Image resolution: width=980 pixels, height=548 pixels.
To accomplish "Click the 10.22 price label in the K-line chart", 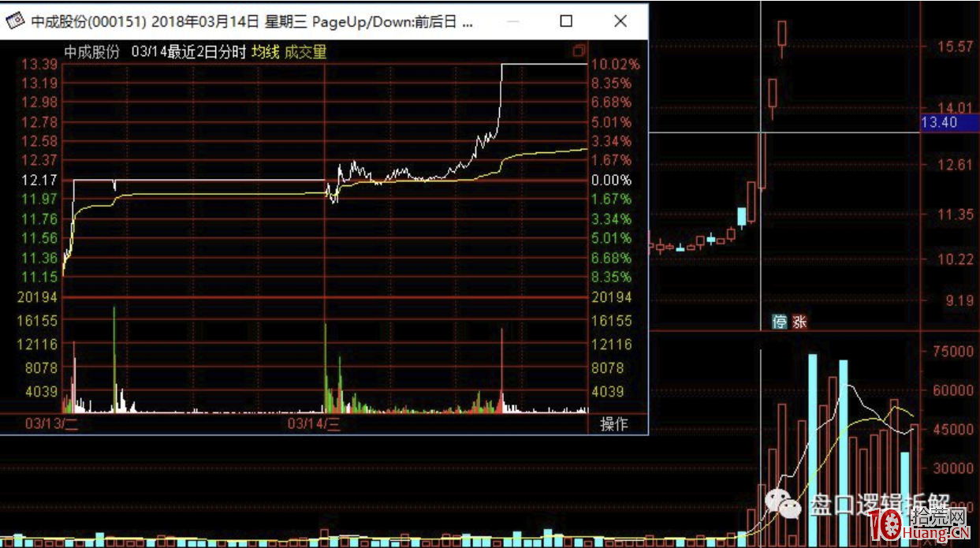I will click(x=955, y=259).
